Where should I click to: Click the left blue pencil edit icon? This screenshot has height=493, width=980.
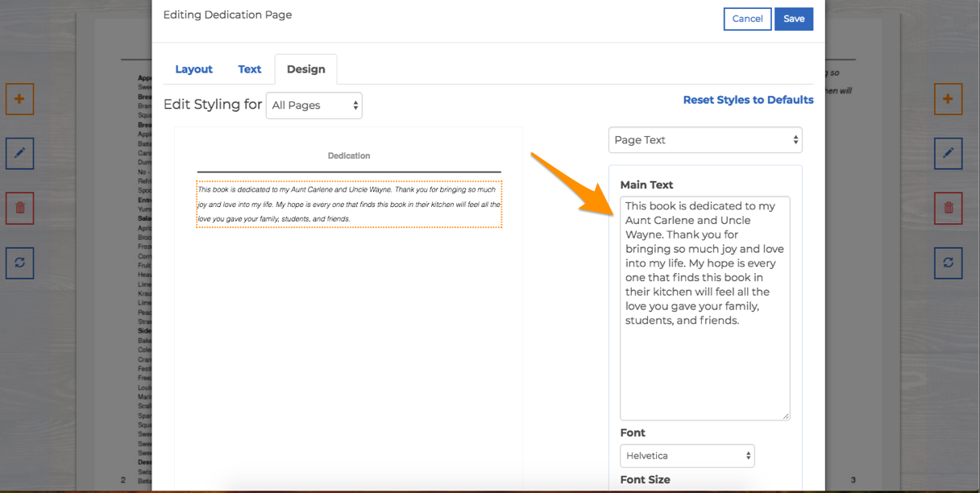(x=19, y=153)
